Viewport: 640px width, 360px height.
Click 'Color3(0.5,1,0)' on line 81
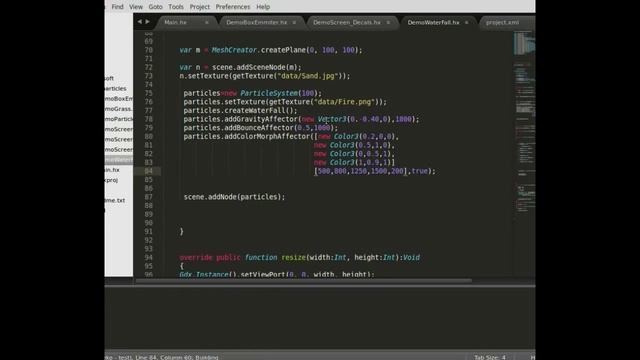pos(360,145)
